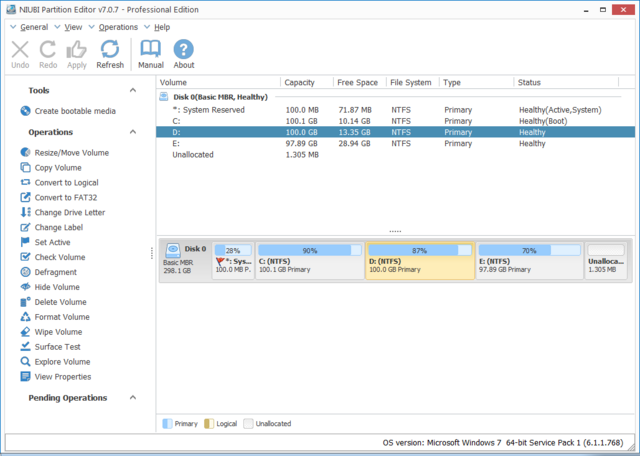Click the Convert to Logical icon
640x456 pixels.
point(25,182)
